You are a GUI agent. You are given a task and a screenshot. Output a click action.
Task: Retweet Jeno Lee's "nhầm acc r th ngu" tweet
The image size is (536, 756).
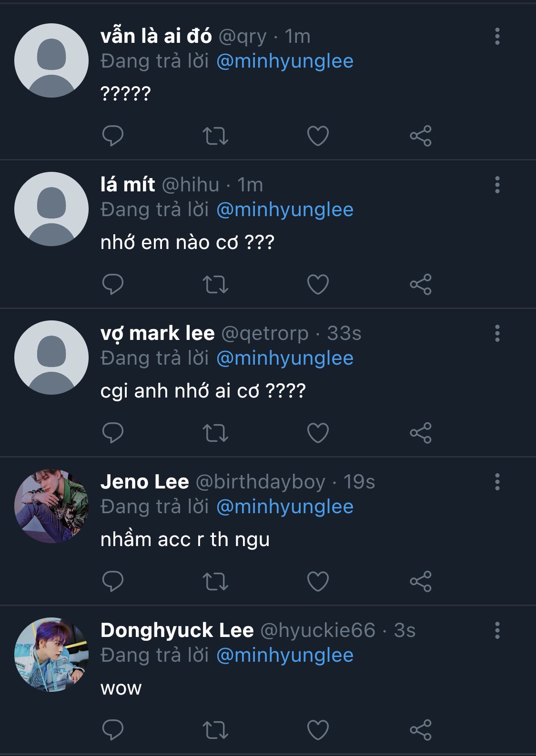pyautogui.click(x=215, y=581)
